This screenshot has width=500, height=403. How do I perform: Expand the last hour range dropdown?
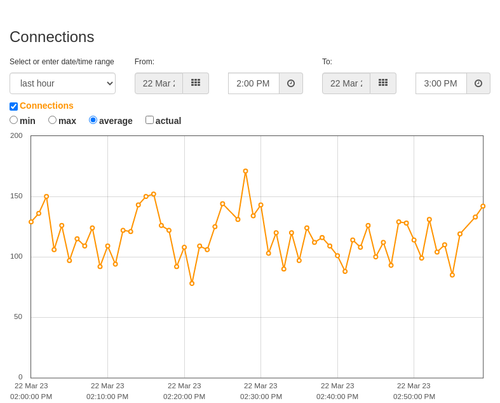coord(63,83)
